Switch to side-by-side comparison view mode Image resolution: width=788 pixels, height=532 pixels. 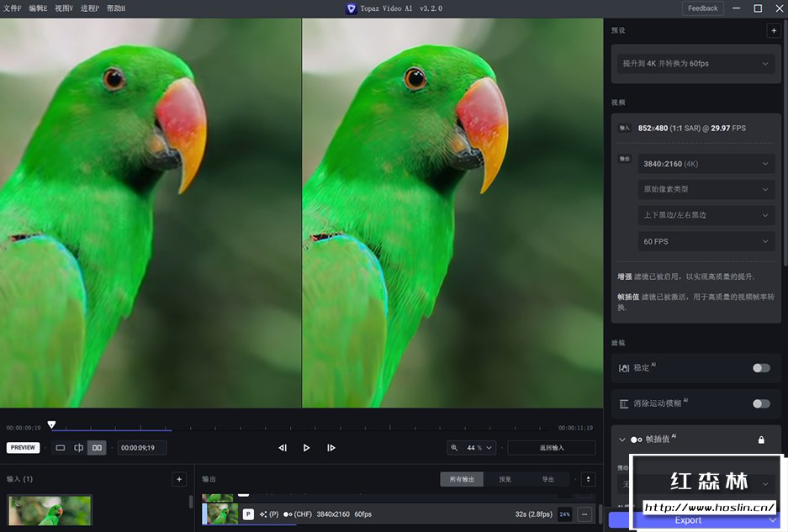point(97,447)
